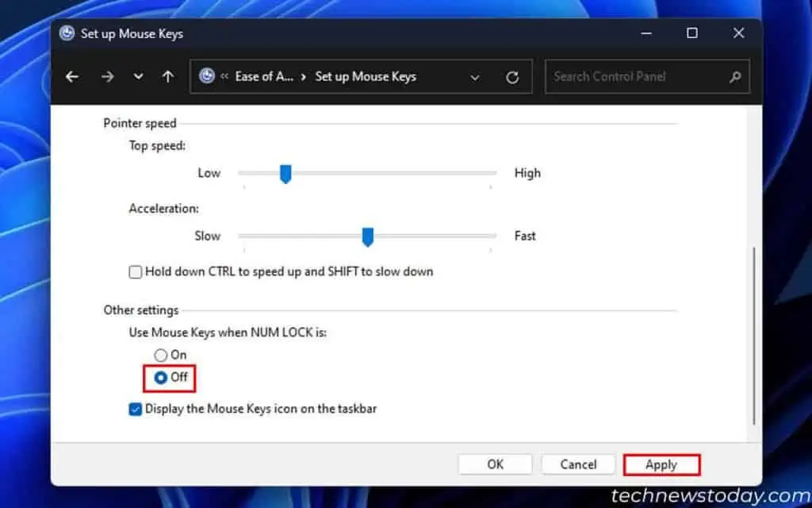Click the address bar Ease of Access icon
This screenshot has height=508, width=812.
(207, 76)
